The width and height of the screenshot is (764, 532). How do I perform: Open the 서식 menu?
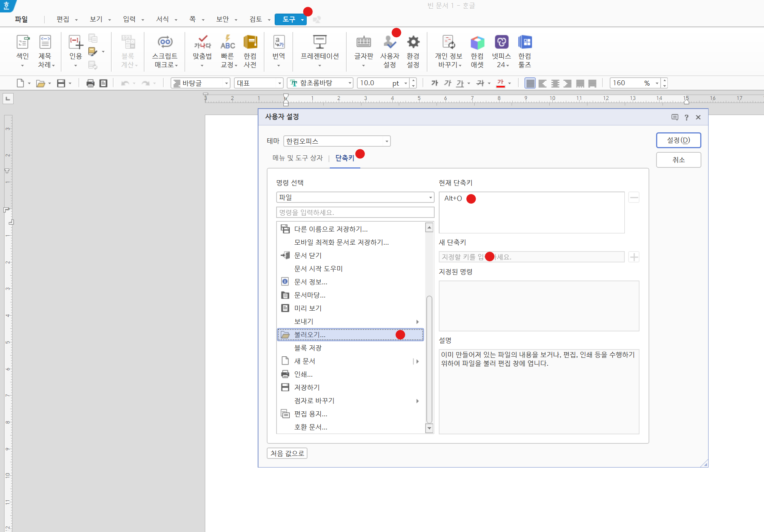point(163,19)
